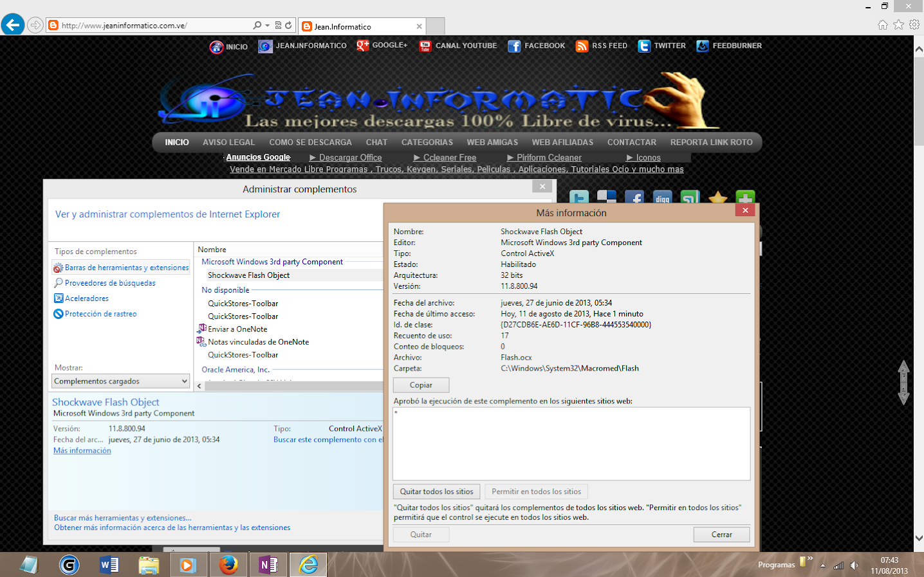Click the Facebook icon in top links
The width and height of the screenshot is (924, 577).
pos(514,46)
